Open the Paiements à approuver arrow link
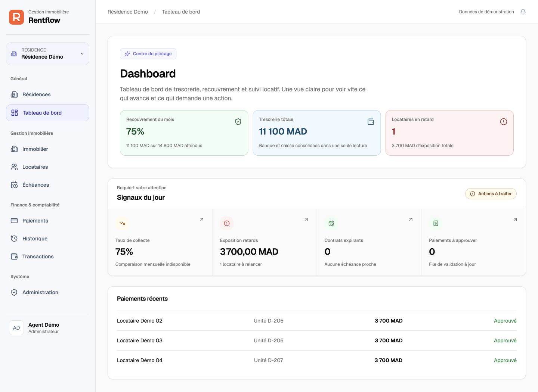This screenshot has height=392, width=538. click(515, 220)
